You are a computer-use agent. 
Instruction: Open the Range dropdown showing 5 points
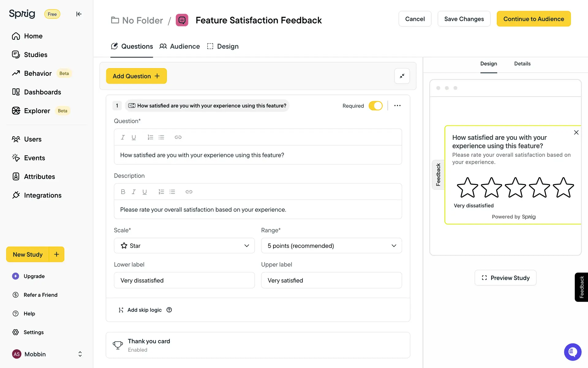tap(331, 246)
